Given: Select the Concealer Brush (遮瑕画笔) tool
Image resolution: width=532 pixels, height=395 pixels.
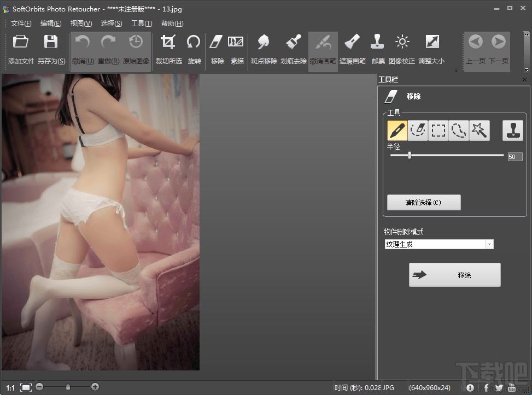Looking at the screenshot, I should [x=352, y=42].
